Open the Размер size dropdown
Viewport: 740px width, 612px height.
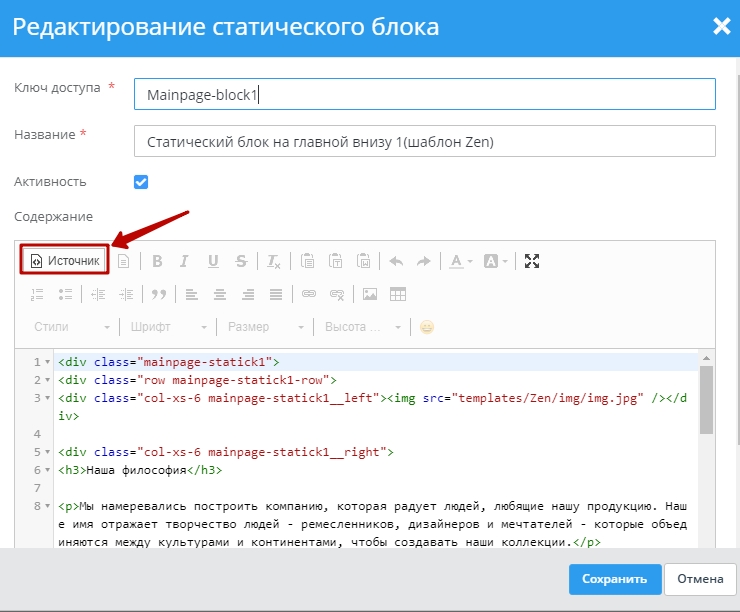(265, 327)
